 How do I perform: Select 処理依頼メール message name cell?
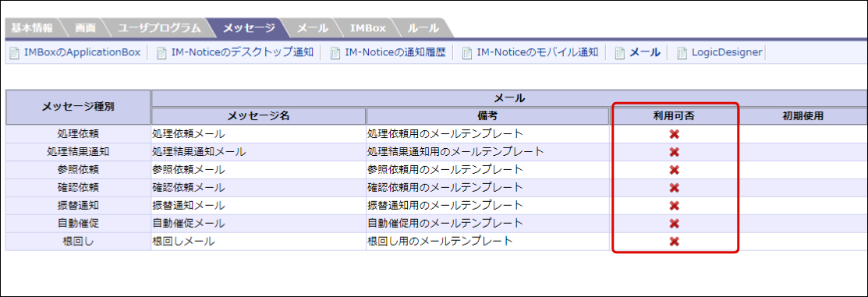point(258,134)
